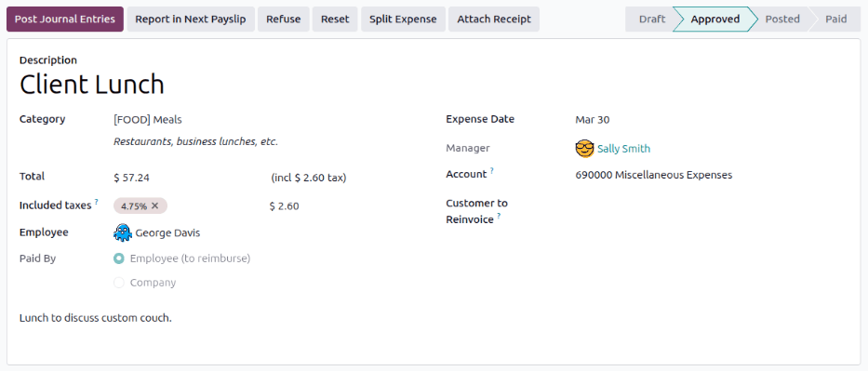The width and height of the screenshot is (868, 371).
Task: Click Post Journal Entries button
Action: 65,19
